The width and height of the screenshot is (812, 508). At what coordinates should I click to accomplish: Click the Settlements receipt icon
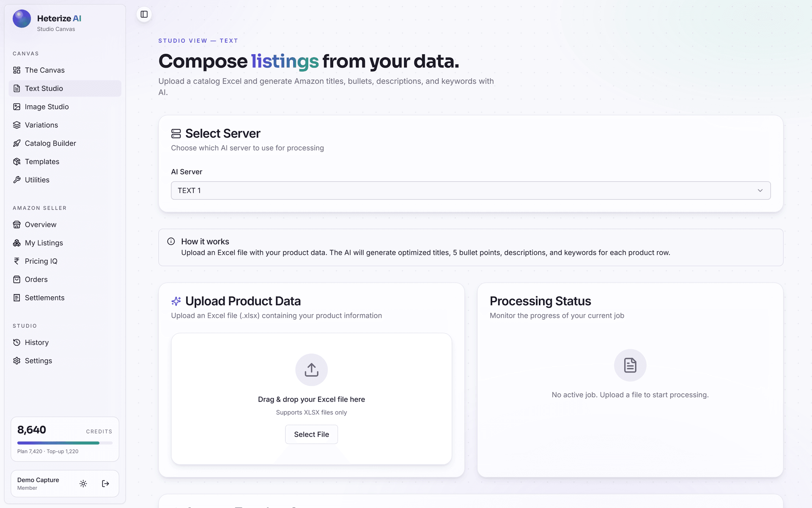coord(17,298)
